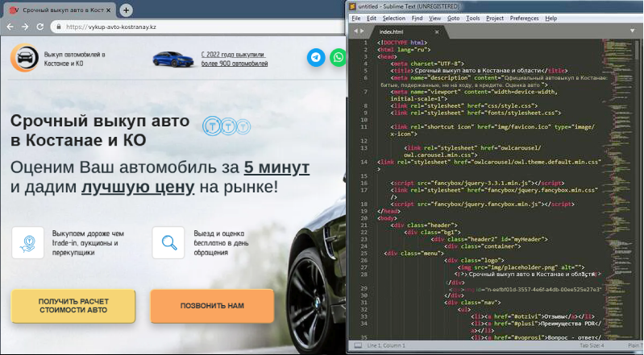Open the Find menu
This screenshot has height=355, width=644.
click(417, 19)
